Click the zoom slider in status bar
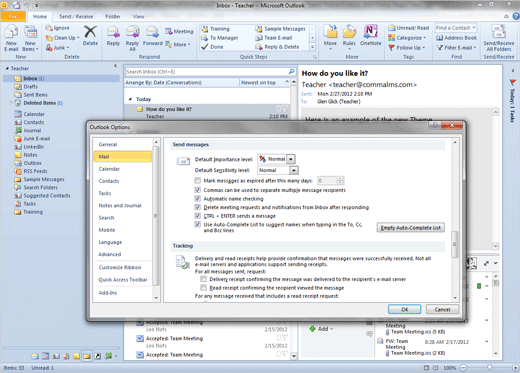This screenshot has height=373, width=520. (x=489, y=367)
